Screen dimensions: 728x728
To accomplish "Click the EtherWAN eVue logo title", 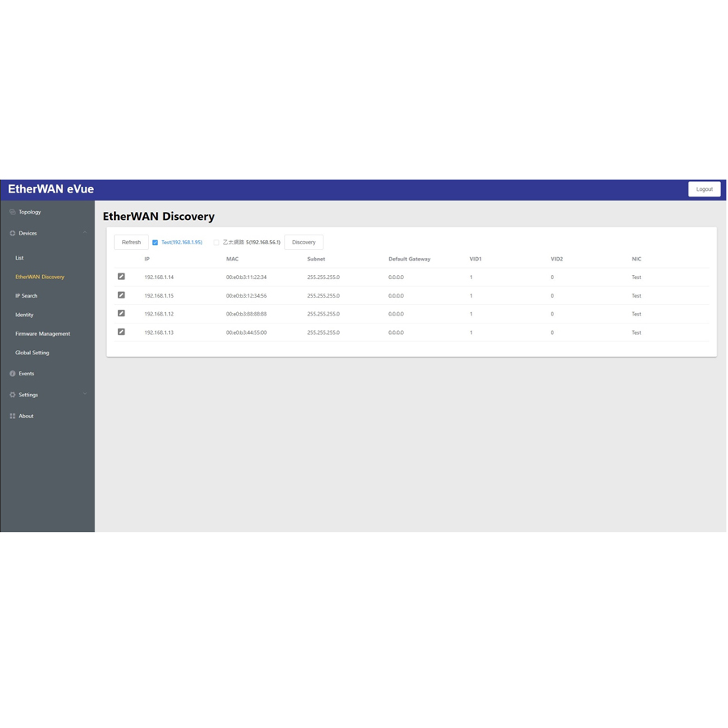I will coord(51,189).
